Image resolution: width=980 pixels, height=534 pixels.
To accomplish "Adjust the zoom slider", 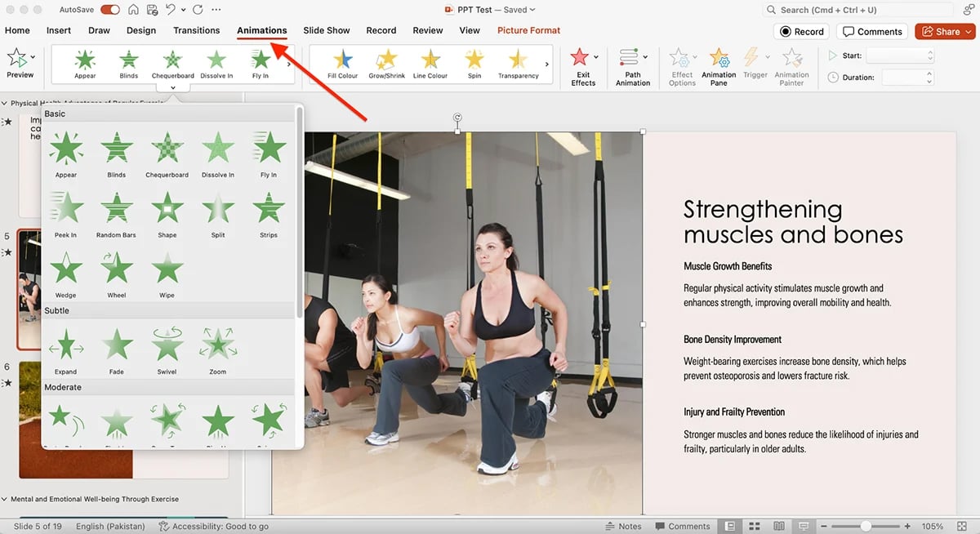I will [x=866, y=526].
